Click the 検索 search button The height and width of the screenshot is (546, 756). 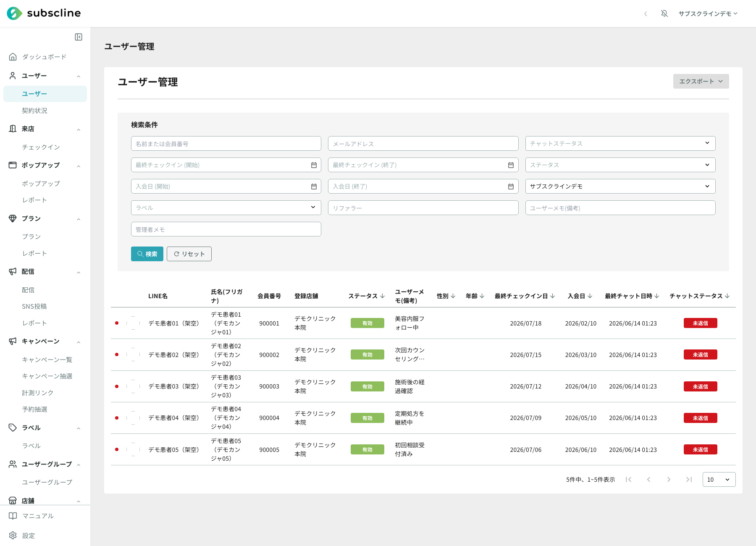(x=147, y=254)
